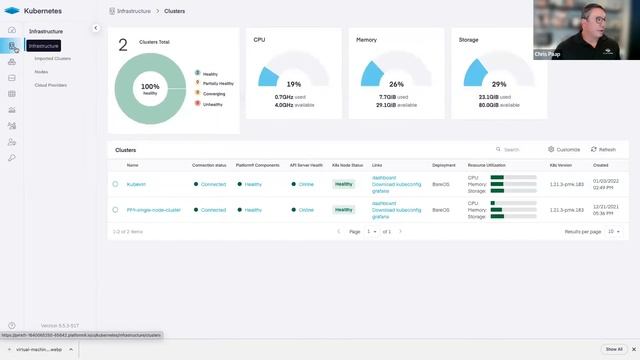Image resolution: width=640 pixels, height=360 pixels.
Task: Open the page number dropdown
Action: point(371,231)
